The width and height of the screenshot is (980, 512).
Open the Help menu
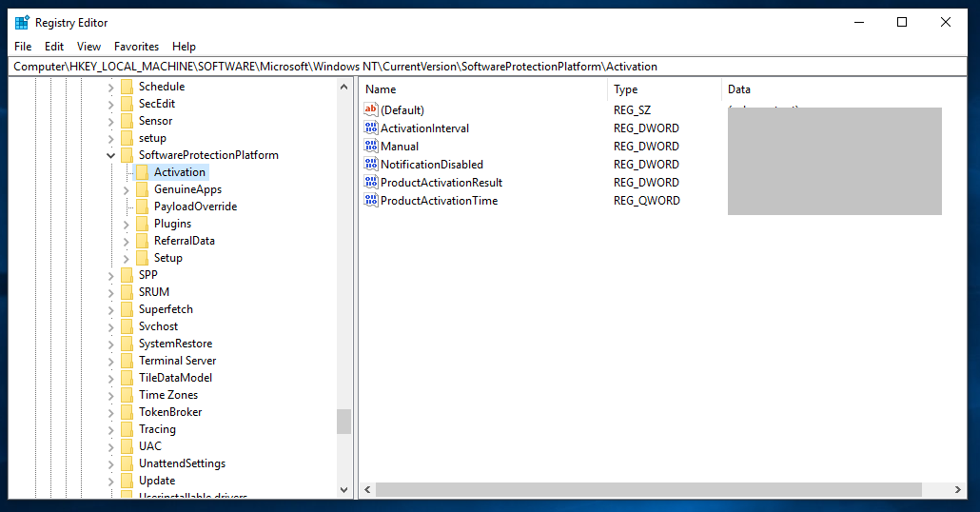pos(184,47)
